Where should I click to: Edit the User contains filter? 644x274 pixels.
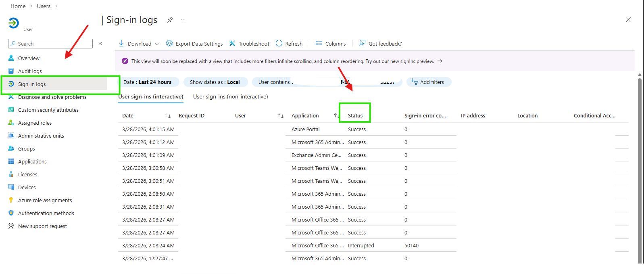click(x=327, y=82)
